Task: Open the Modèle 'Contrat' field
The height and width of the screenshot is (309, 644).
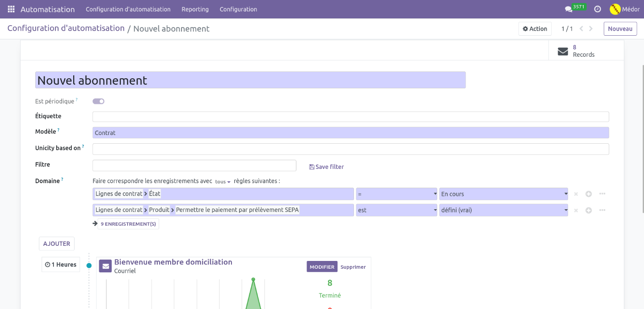Action: point(351,133)
